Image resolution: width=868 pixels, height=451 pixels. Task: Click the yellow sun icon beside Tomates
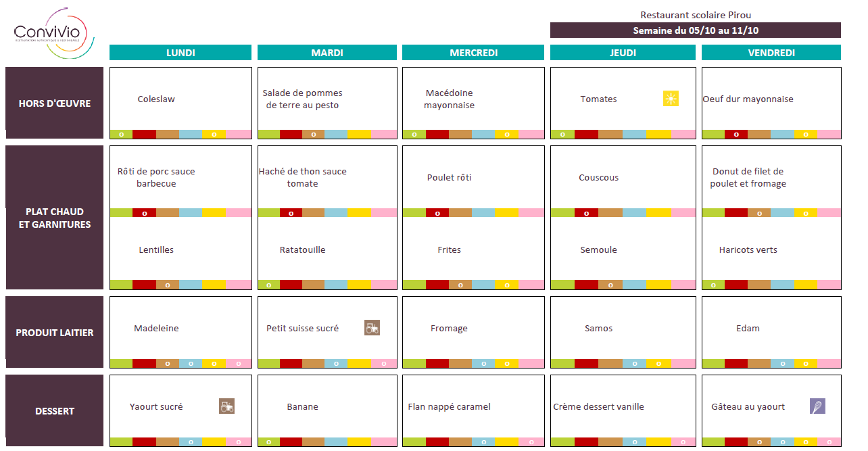click(671, 99)
